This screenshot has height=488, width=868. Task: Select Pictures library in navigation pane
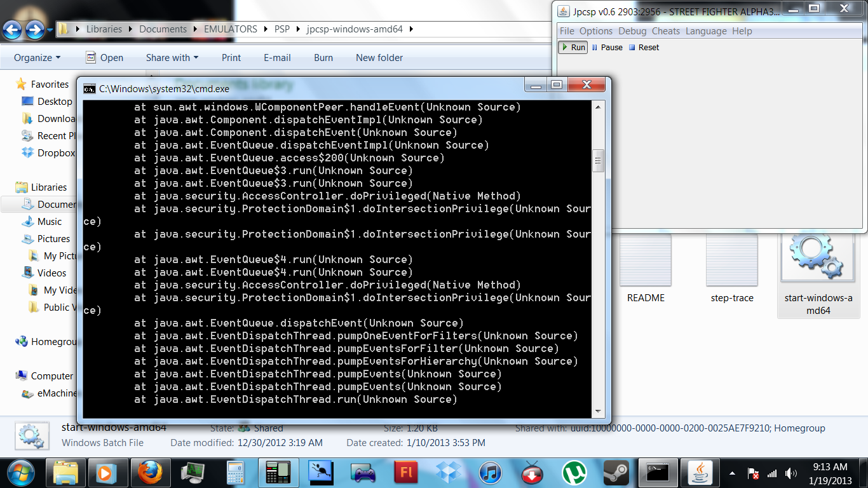click(x=53, y=239)
